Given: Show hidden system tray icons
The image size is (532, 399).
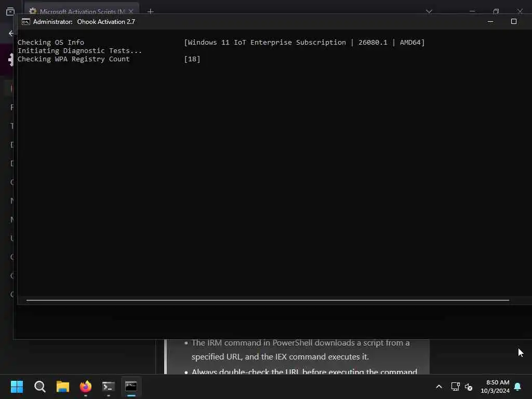Looking at the screenshot, I should click(x=438, y=387).
